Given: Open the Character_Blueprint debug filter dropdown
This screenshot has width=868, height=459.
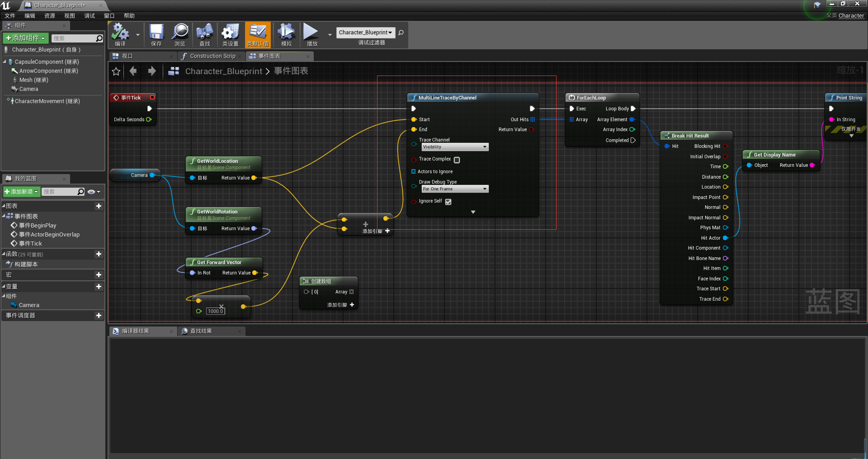Looking at the screenshot, I should (365, 32).
